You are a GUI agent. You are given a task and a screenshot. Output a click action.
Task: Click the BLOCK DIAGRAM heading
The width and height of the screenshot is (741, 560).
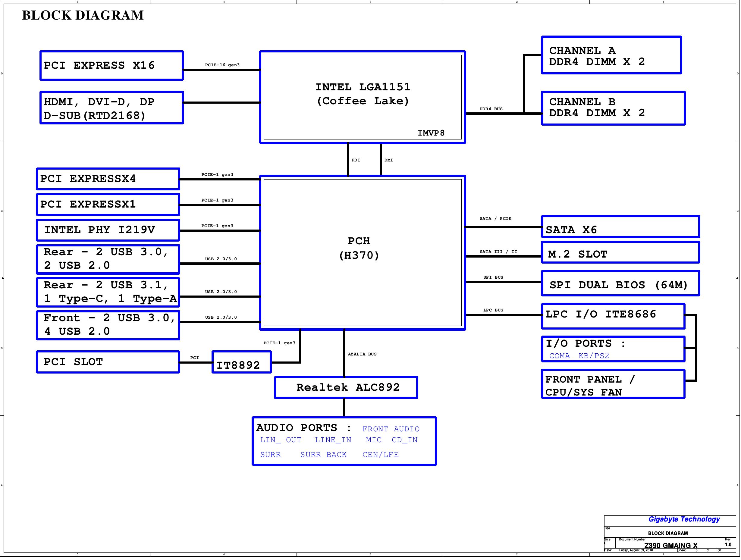[x=83, y=15]
